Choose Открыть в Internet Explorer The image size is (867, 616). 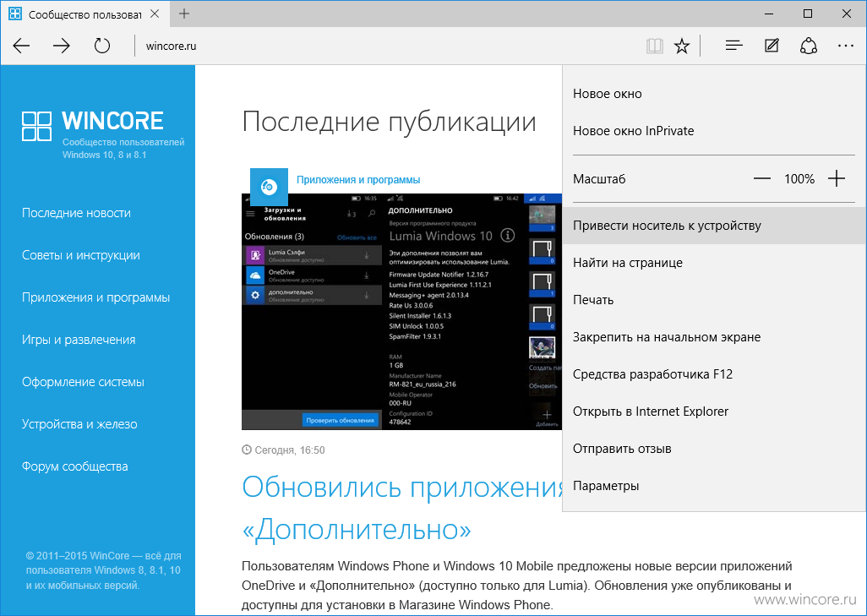pos(714,412)
